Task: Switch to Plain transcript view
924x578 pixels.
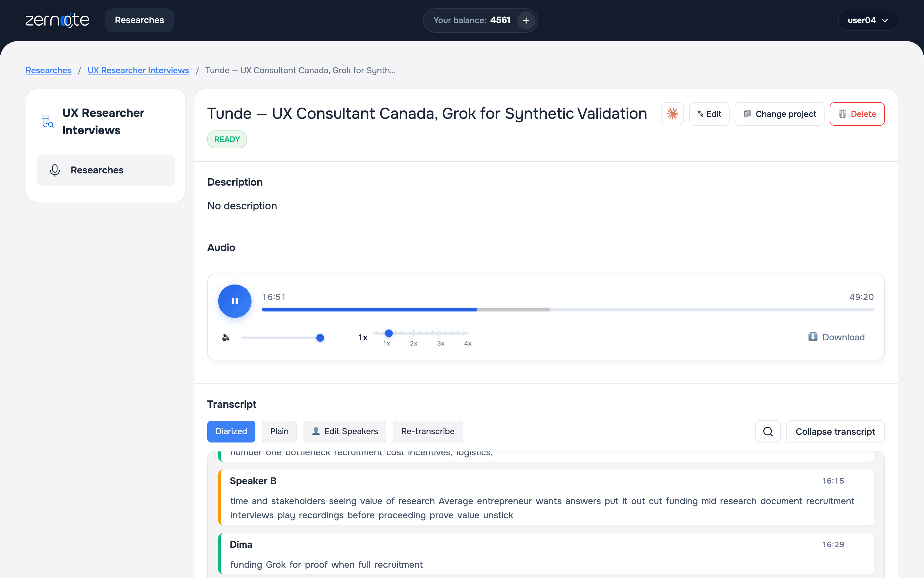Action: pos(279,431)
